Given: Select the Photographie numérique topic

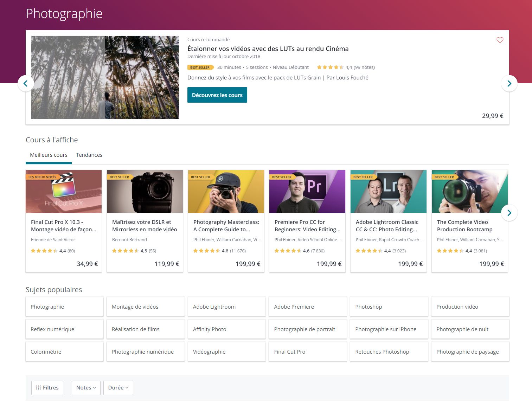Looking at the screenshot, I should click(146, 352).
